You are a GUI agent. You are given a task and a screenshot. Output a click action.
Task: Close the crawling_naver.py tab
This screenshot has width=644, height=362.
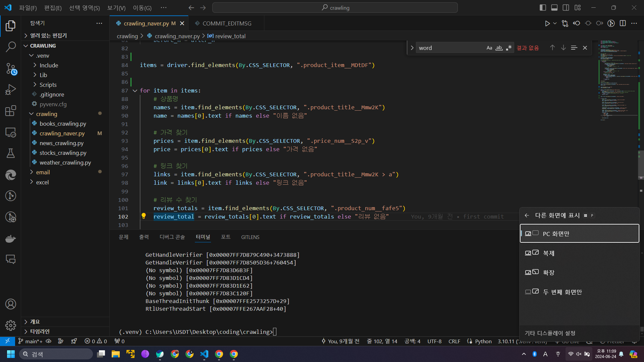point(182,23)
